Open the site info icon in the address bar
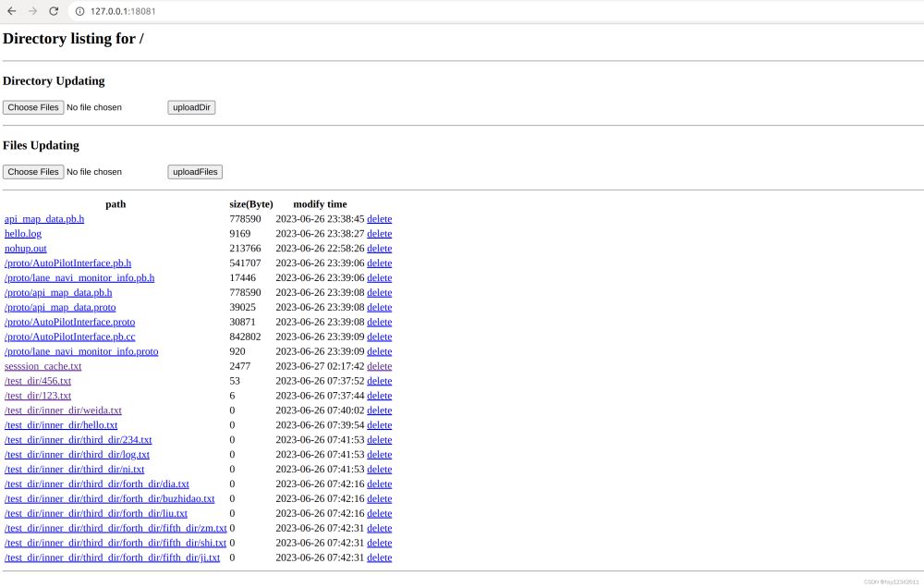 point(80,11)
